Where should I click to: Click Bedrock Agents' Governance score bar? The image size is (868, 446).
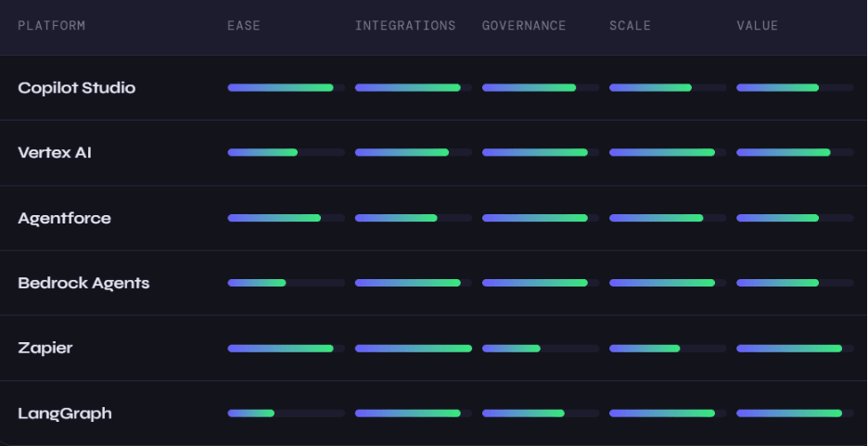pos(541,283)
